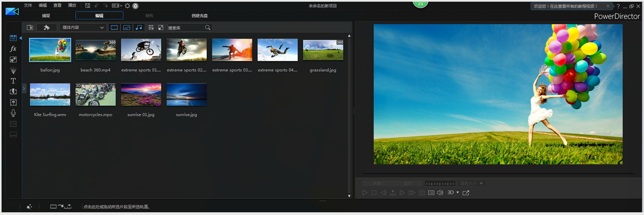This screenshot has height=215, width=644.
Task: Toggle audio files filter in library
Action: coord(139,28)
